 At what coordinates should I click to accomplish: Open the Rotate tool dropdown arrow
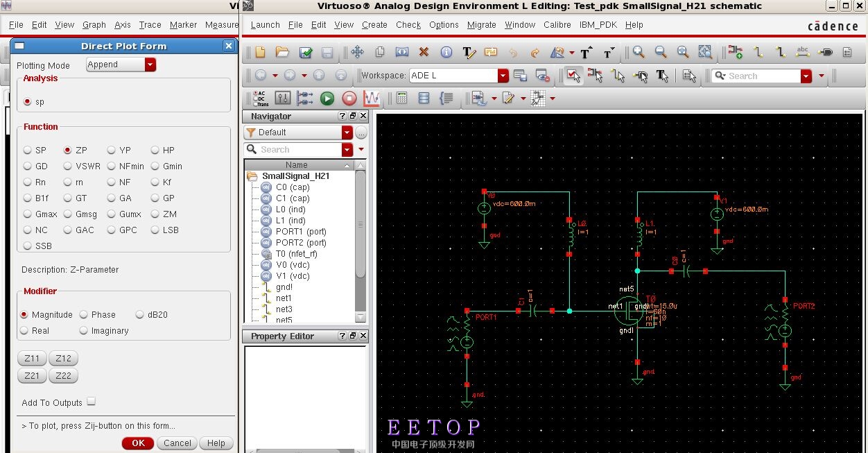click(571, 53)
